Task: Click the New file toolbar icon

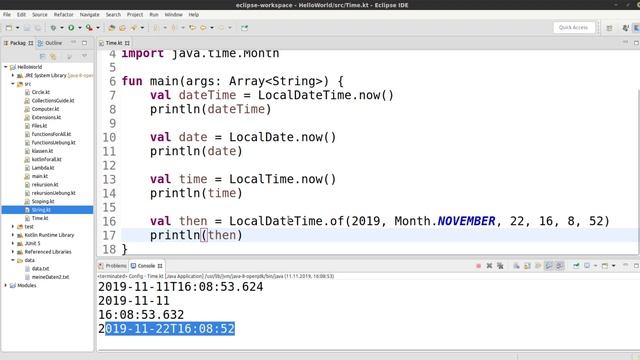Action: [9, 28]
